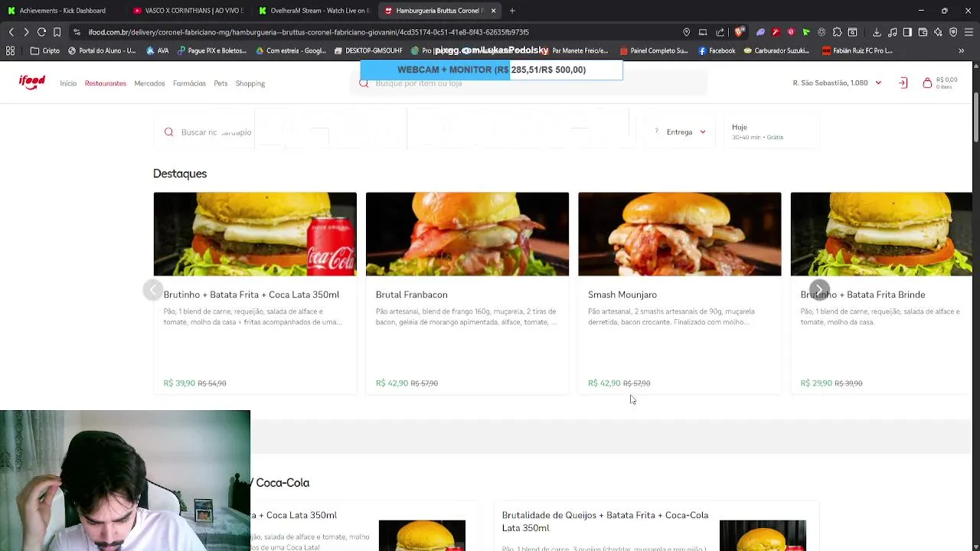Open the Pets nav item
This screenshot has height=551, width=980.
pos(220,83)
